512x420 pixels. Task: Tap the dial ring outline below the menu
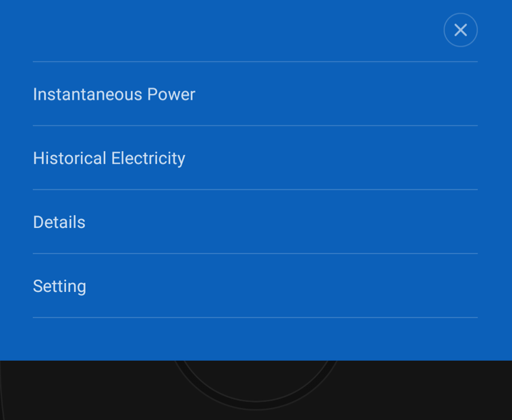[256, 407]
